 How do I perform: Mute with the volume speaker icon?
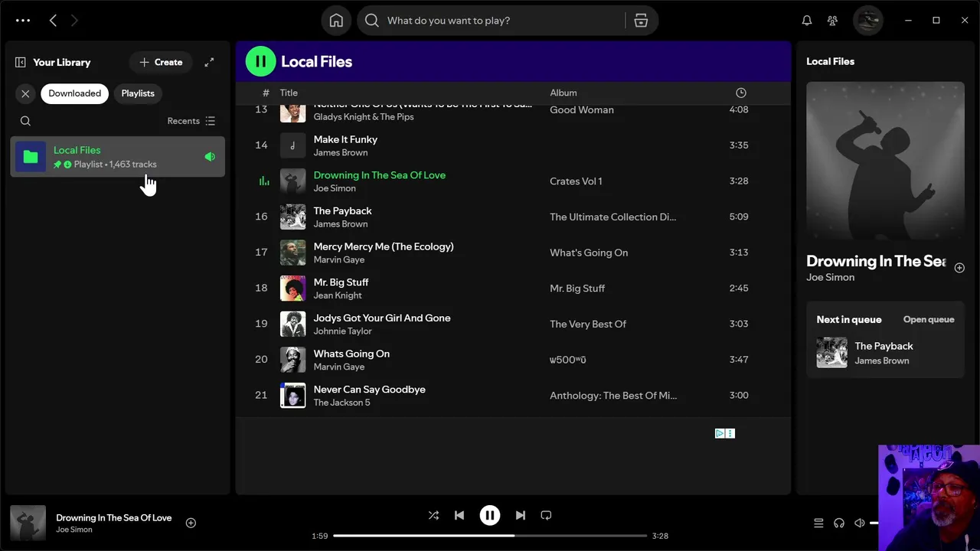860,523
